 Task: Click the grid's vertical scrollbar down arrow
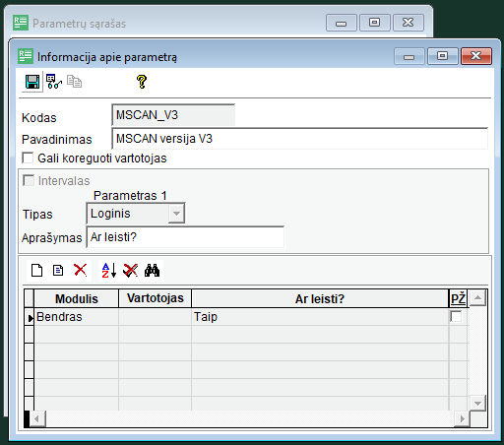click(x=477, y=403)
